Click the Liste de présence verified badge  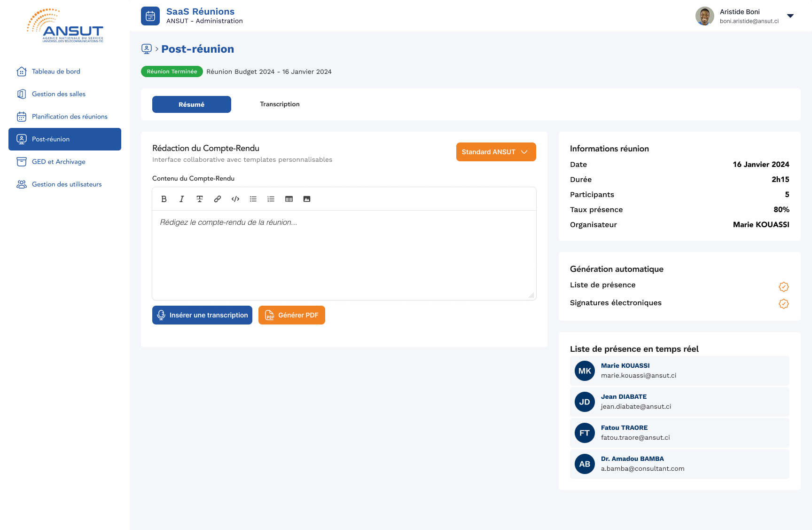click(784, 286)
